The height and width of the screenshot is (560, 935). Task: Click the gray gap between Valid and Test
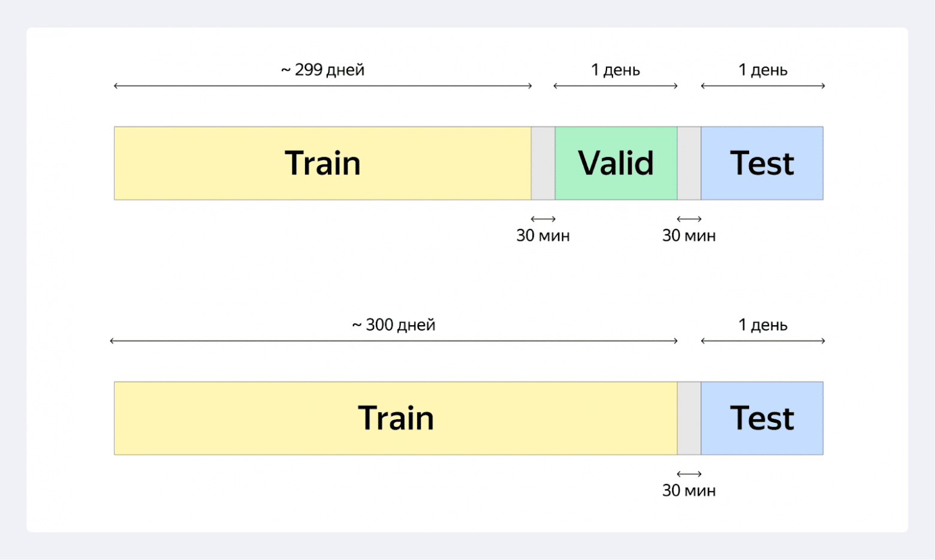pyautogui.click(x=689, y=163)
